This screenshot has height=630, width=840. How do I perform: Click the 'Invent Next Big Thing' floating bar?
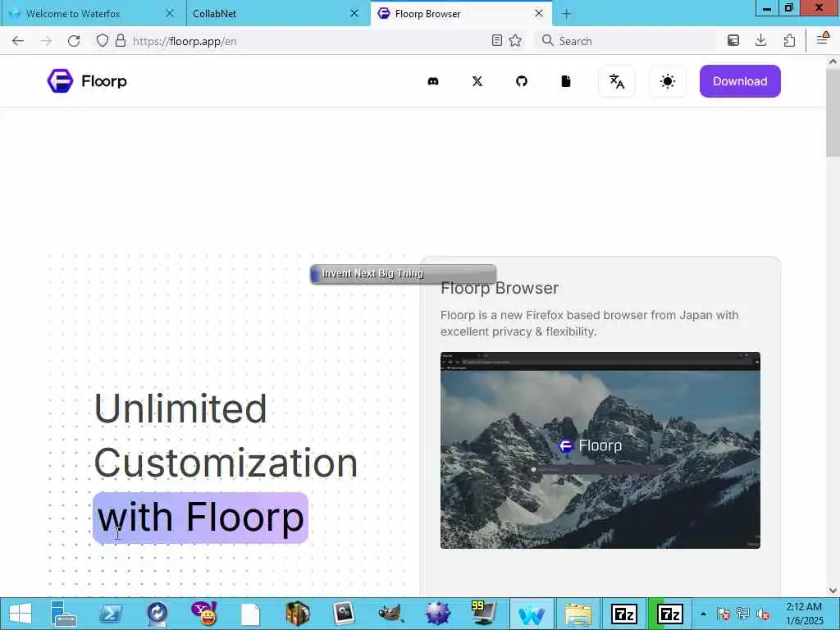point(403,274)
